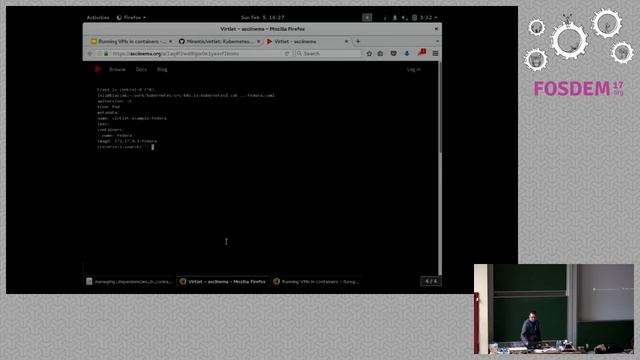Click the Pocket icon in toolbar

(393, 53)
